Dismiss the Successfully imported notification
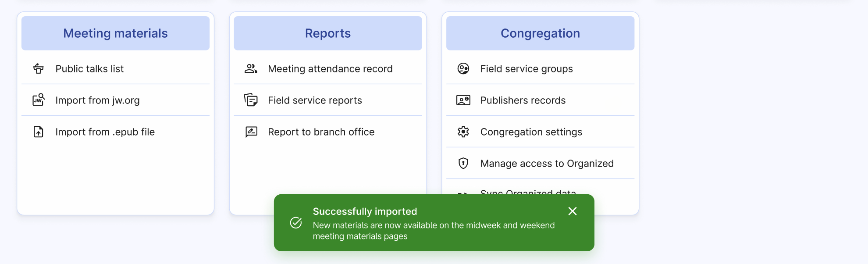The image size is (868, 264). point(572,211)
